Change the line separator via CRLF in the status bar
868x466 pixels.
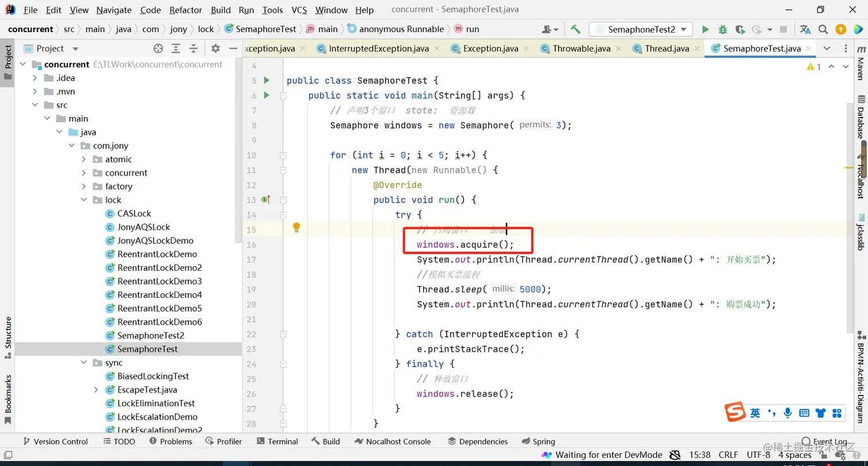tap(728, 455)
